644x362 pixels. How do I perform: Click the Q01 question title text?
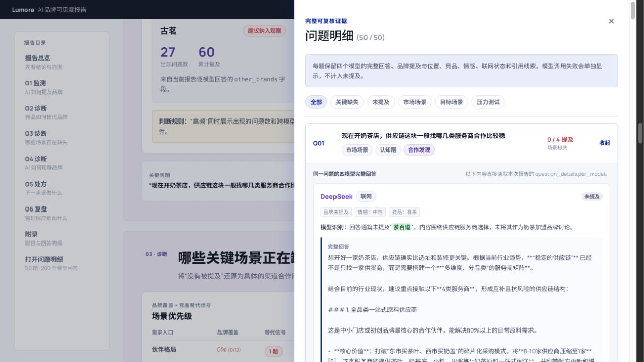423,136
